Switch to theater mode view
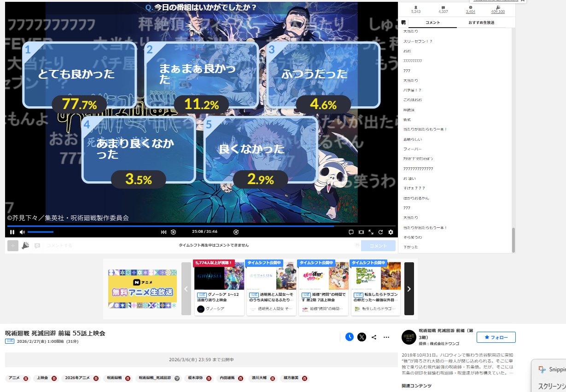The image size is (566, 392). [x=361, y=232]
